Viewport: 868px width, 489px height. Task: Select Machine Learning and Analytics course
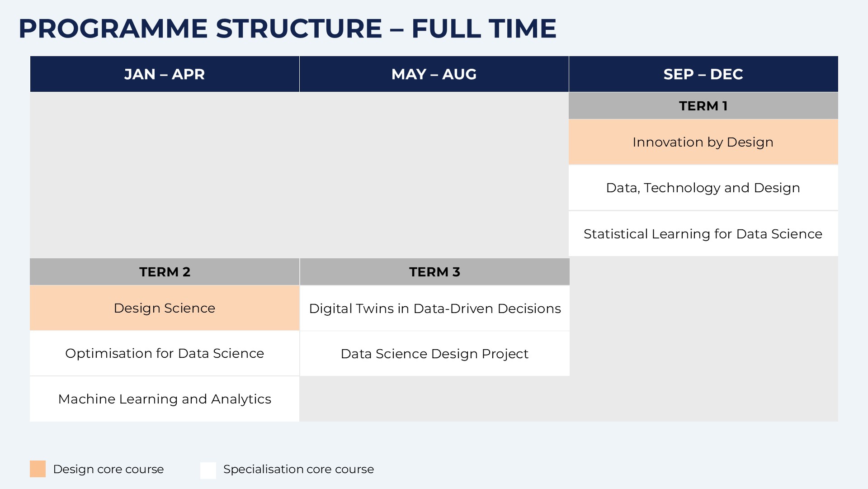165,399
